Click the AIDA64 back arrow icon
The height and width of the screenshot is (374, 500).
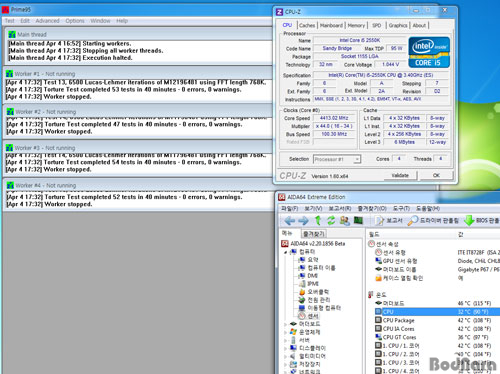[x=290, y=221]
